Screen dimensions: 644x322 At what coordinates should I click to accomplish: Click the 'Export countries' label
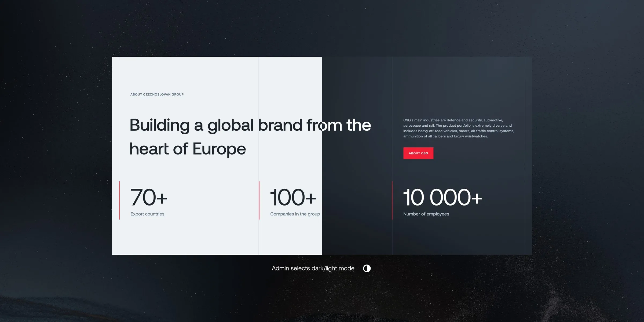tap(147, 214)
